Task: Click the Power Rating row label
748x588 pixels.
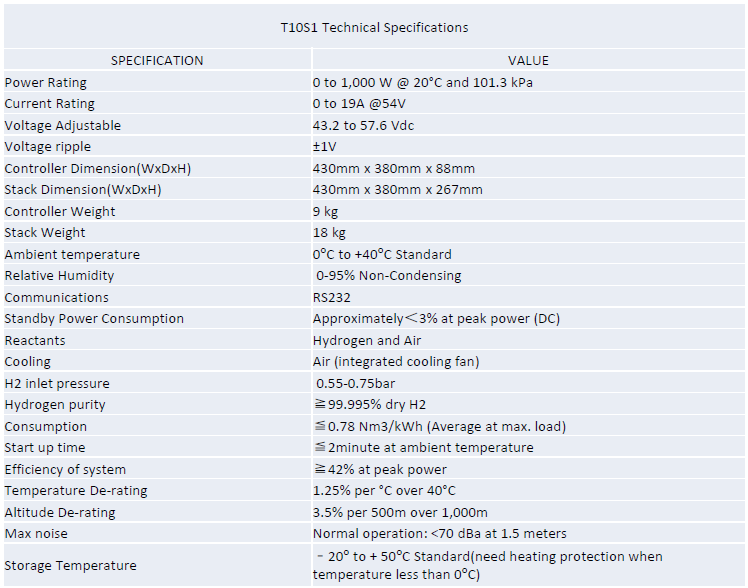Action: (x=46, y=83)
